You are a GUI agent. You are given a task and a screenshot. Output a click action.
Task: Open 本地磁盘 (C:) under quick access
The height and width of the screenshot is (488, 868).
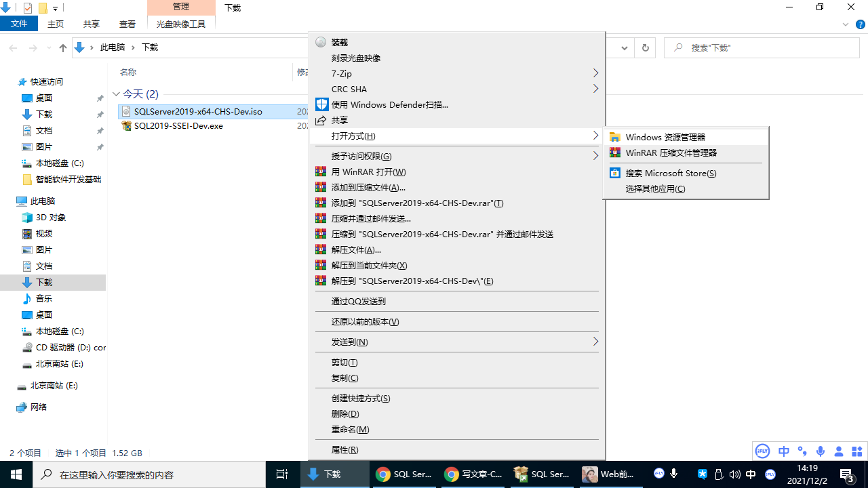(60, 163)
